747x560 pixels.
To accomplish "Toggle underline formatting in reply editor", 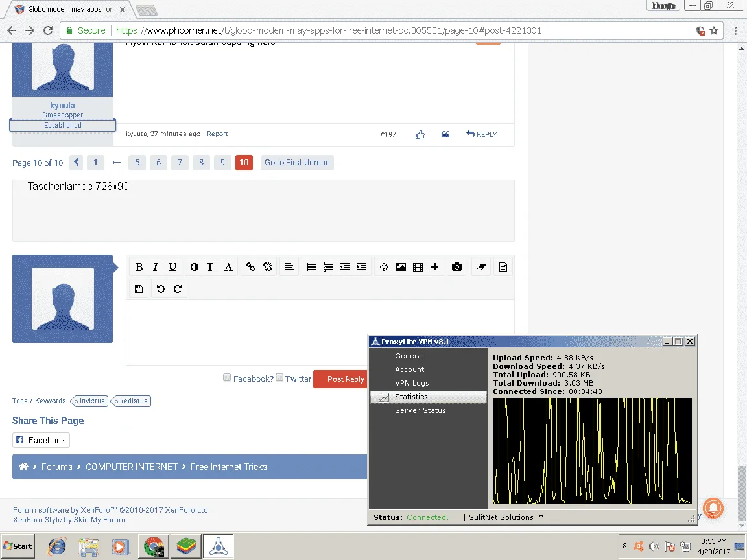I will point(172,267).
